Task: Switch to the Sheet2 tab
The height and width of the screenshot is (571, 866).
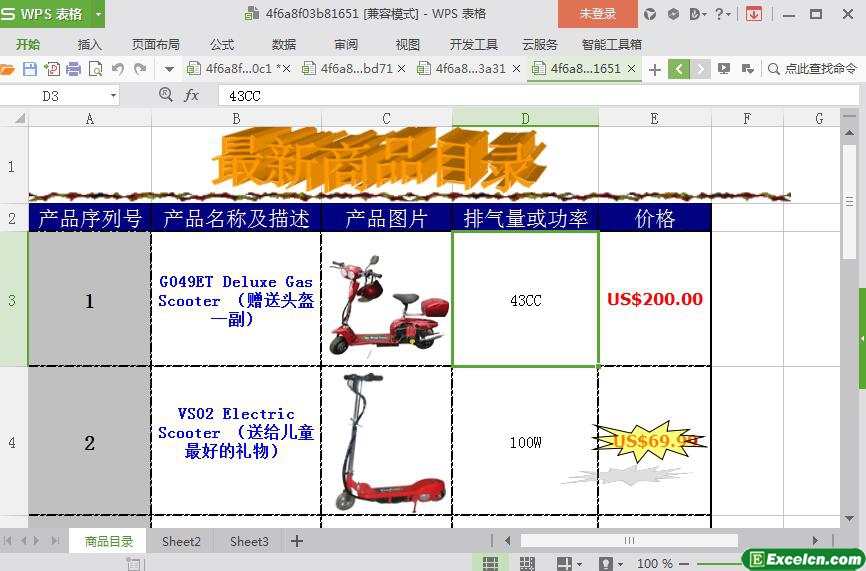Action: (x=181, y=541)
